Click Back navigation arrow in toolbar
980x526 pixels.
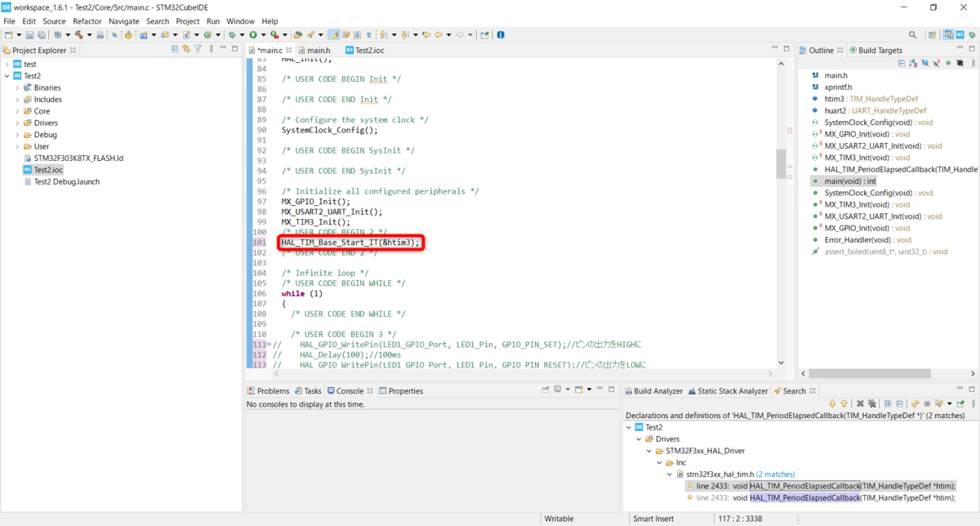pos(439,35)
